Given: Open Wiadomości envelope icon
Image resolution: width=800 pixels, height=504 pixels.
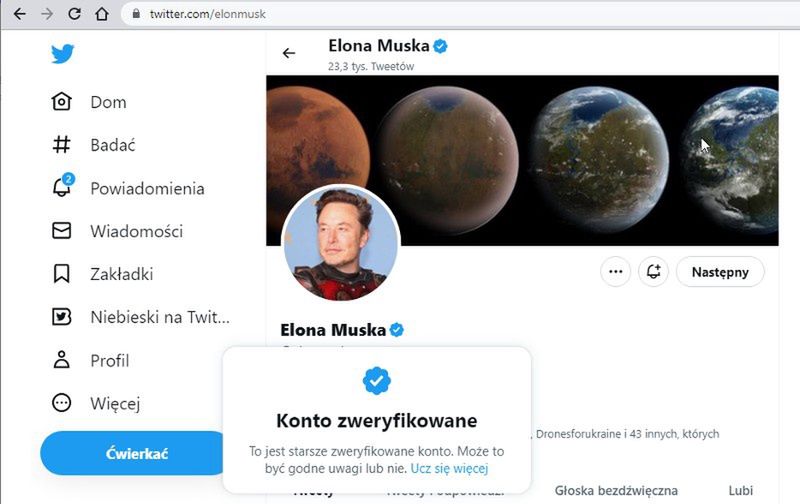Looking at the screenshot, I should (x=62, y=231).
